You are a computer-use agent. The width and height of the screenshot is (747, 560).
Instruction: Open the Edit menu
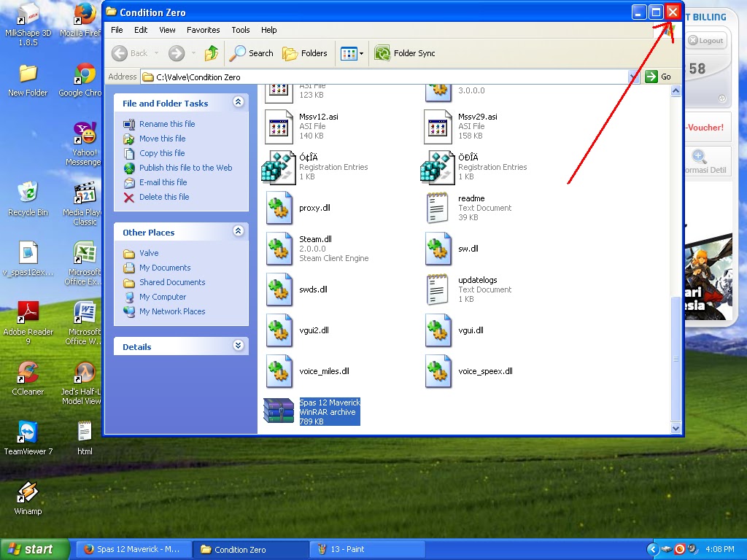pos(141,29)
